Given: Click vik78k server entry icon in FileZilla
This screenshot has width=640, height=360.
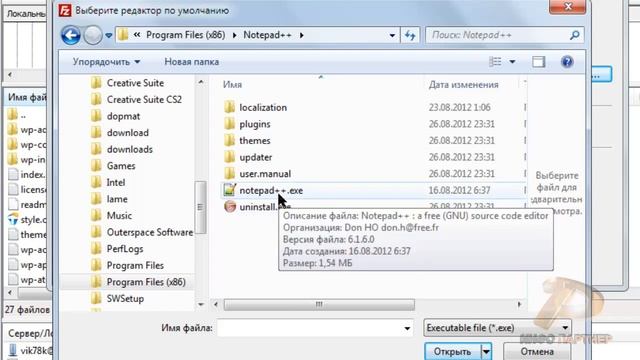Looking at the screenshot, I should tap(13, 350).
